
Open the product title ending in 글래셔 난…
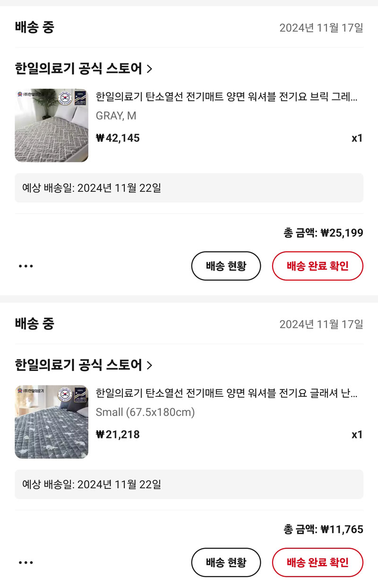226,394
